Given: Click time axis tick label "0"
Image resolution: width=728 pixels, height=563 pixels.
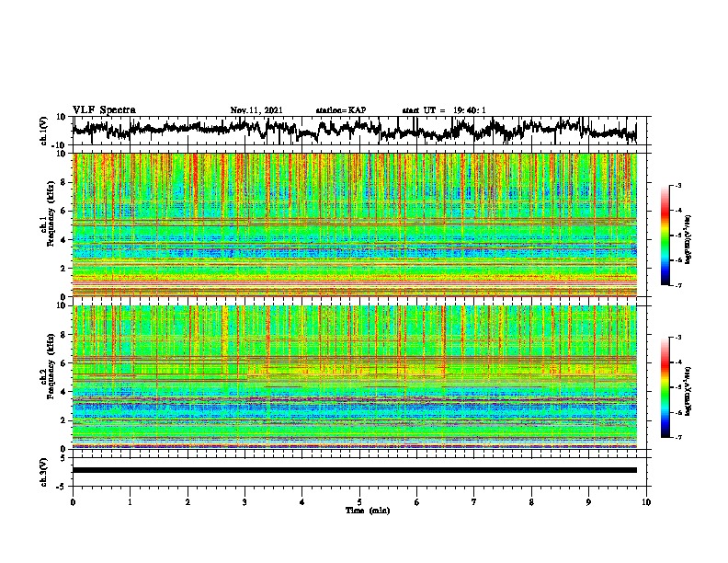Looking at the screenshot, I should pos(73,502).
